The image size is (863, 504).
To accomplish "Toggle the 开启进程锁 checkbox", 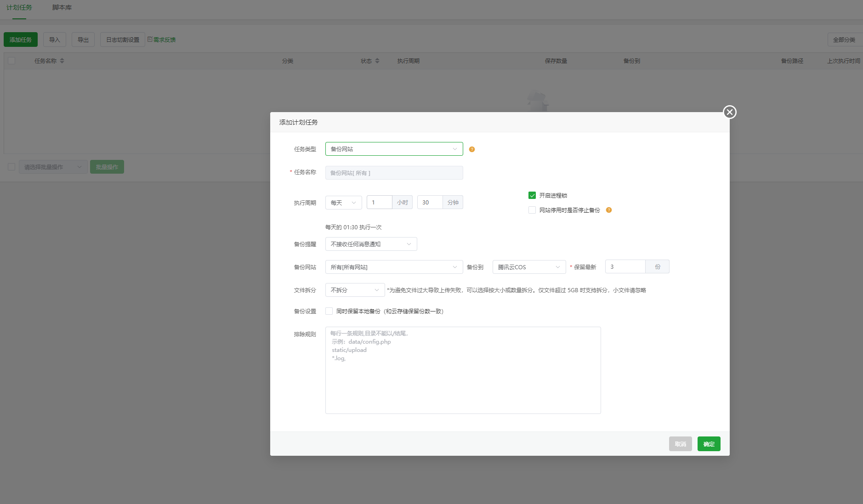I will (532, 195).
